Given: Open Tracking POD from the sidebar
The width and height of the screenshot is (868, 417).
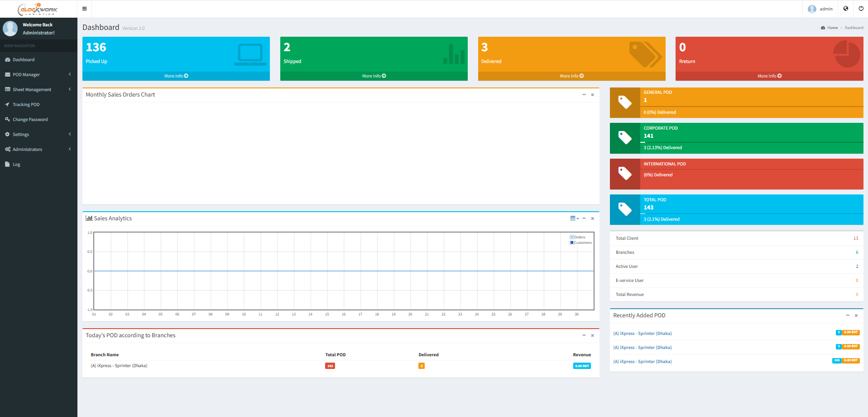Looking at the screenshot, I should point(26,105).
